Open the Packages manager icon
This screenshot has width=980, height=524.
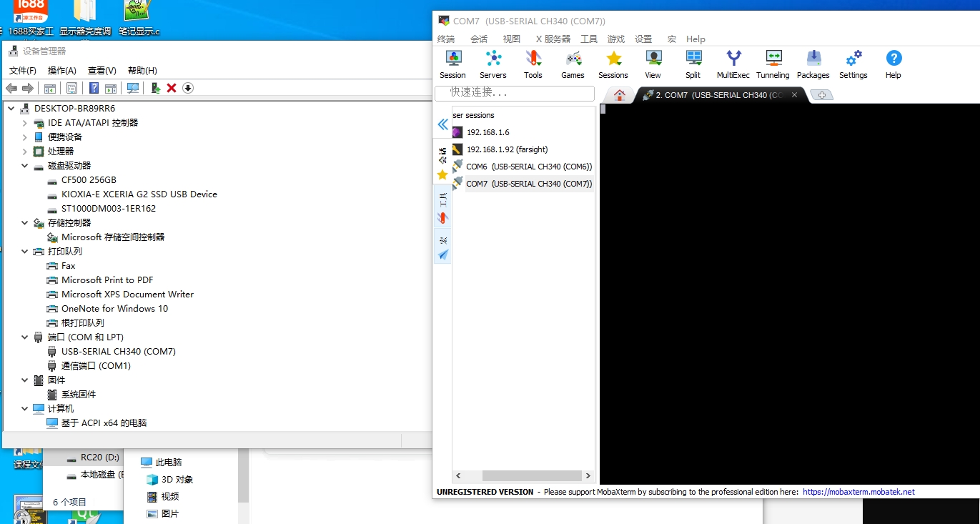(x=813, y=64)
